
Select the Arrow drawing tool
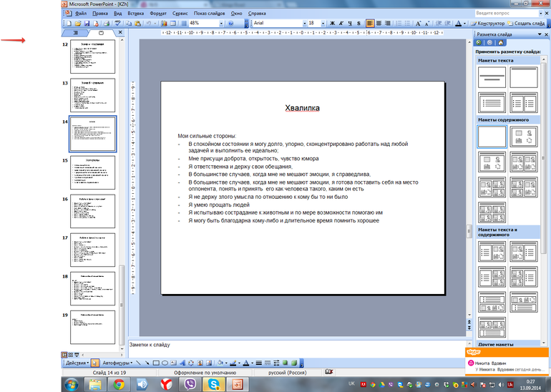tap(147, 363)
